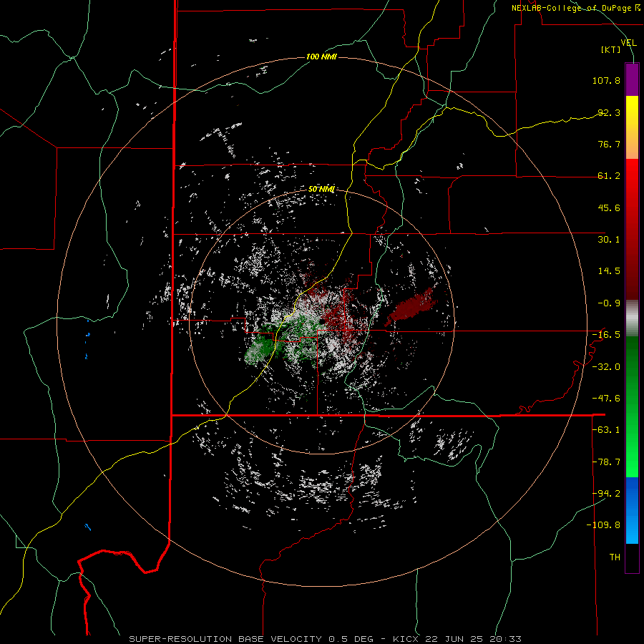The height and width of the screenshot is (644, 644).
Task: Click the -78.7 velocity scale value
Action: 606,462
